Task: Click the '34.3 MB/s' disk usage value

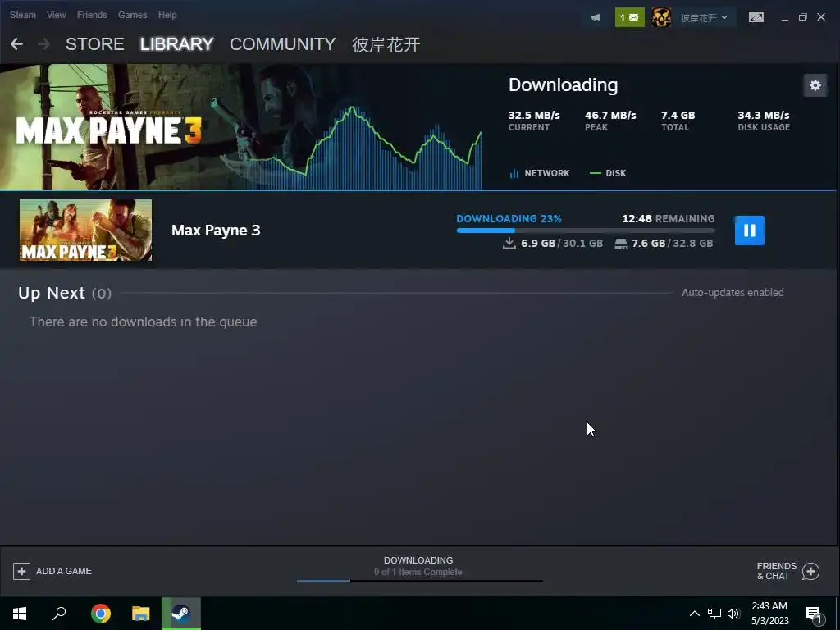Action: (764, 115)
